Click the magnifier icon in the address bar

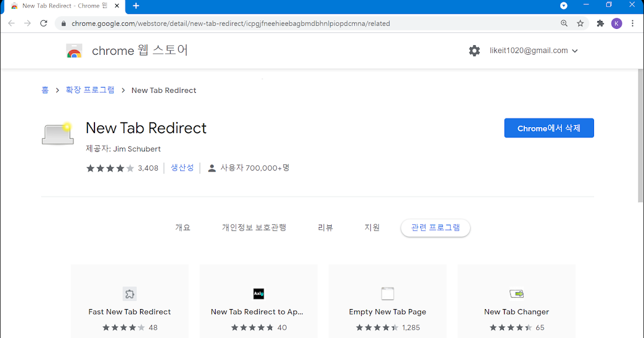pos(565,23)
